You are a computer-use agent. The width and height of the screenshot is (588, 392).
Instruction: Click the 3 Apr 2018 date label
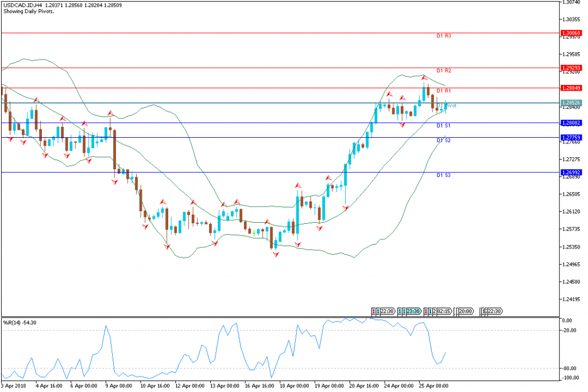pyautogui.click(x=15, y=386)
